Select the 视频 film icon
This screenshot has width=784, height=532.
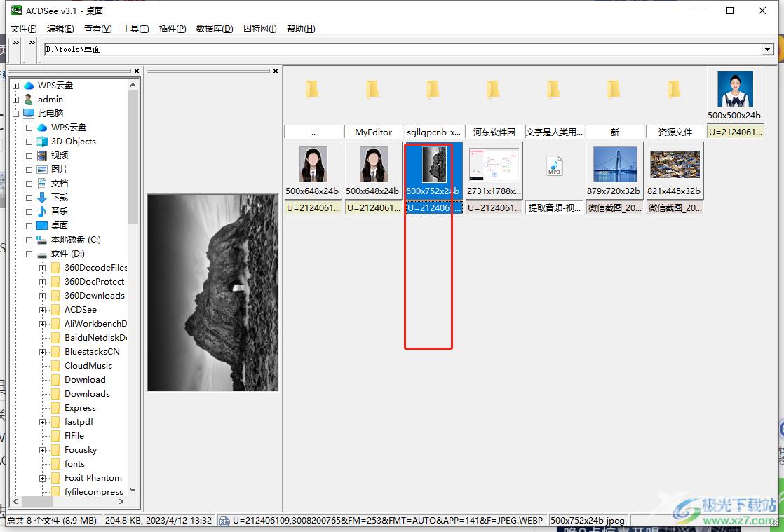pos(43,156)
